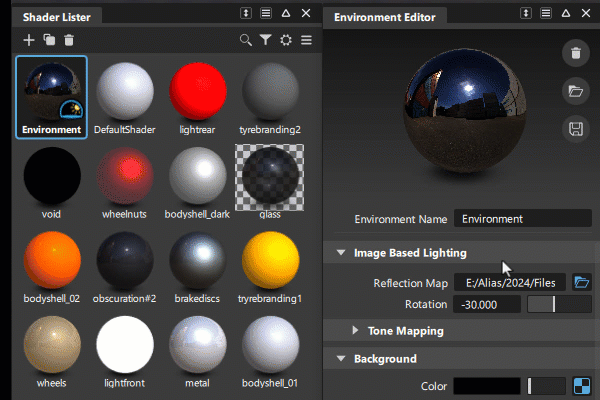Image resolution: width=600 pixels, height=400 pixels.
Task: Select the transparent glass shader
Action: (x=270, y=177)
